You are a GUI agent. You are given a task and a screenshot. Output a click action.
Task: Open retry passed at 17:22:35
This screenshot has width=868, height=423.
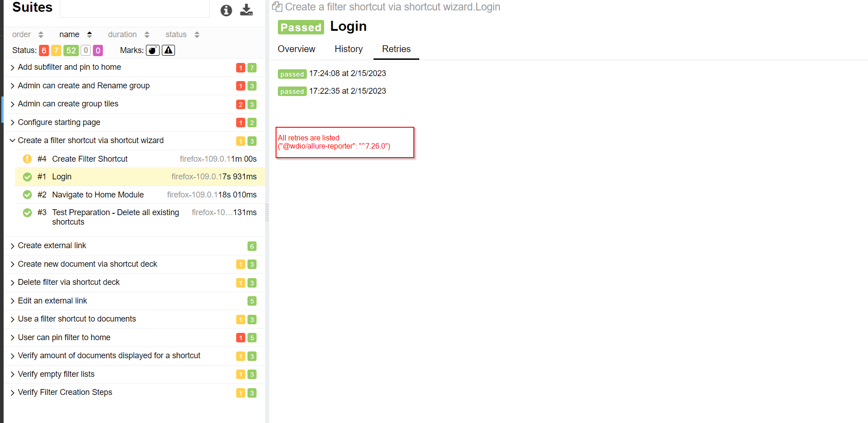point(332,91)
